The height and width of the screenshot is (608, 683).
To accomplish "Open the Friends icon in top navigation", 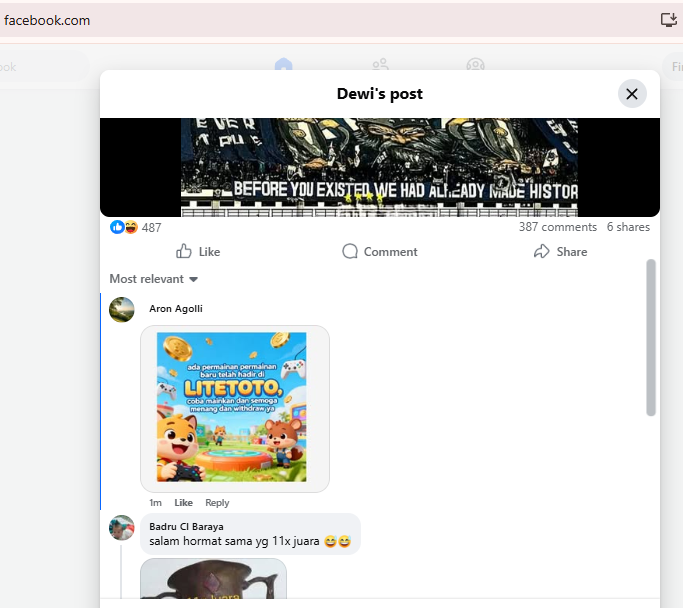I will [x=380, y=64].
